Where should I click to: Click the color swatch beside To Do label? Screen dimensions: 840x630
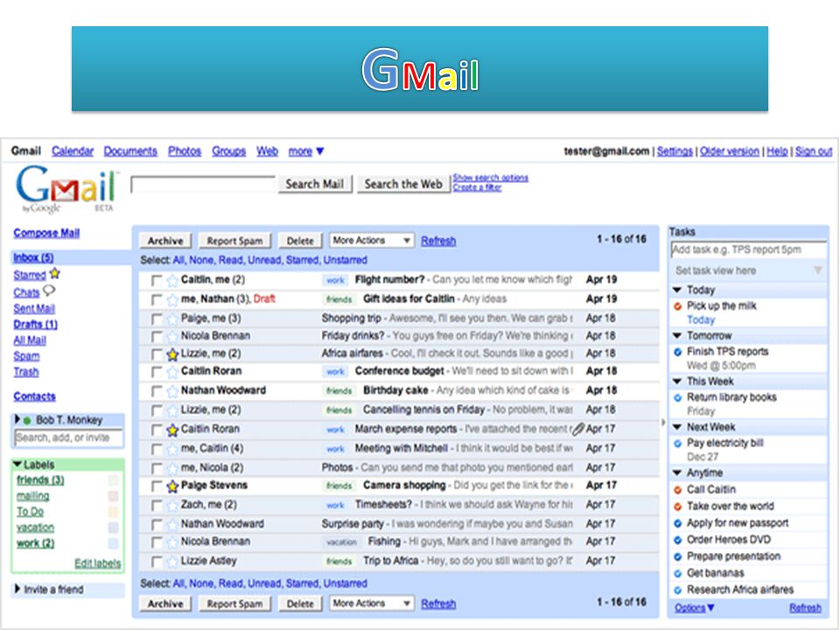(113, 512)
